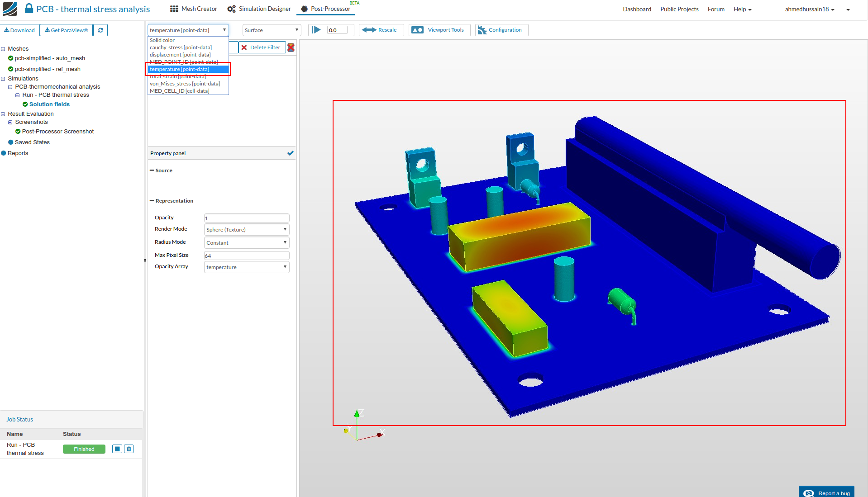Click the Report a bug camera button
This screenshot has height=497, width=868.
point(826,492)
